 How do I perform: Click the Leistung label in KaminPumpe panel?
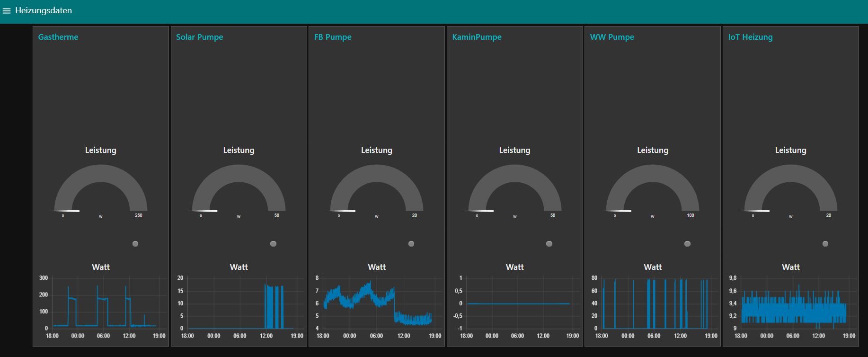click(x=514, y=150)
